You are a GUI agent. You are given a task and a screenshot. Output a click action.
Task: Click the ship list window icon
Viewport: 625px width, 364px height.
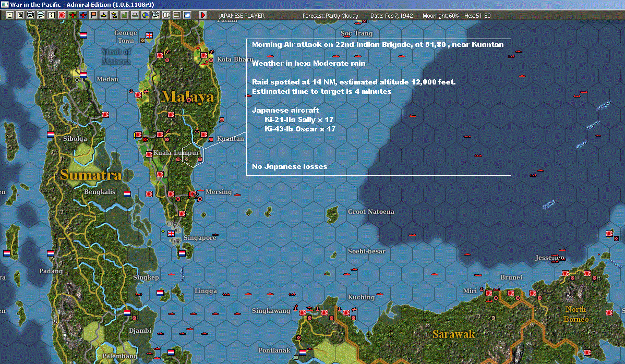pyautogui.click(x=41, y=15)
